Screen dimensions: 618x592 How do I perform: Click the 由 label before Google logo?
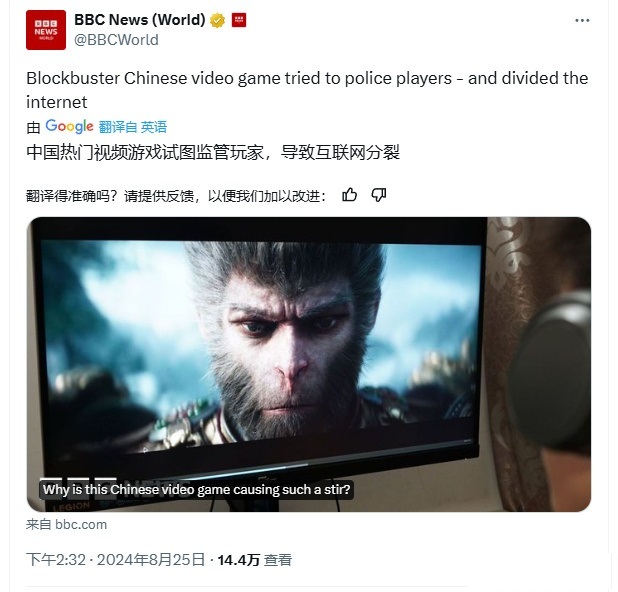click(34, 127)
